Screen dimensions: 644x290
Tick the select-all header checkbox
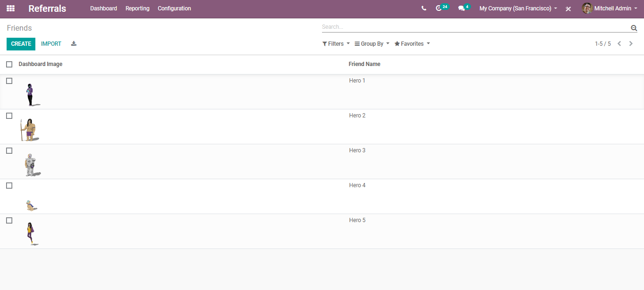pyautogui.click(x=9, y=64)
